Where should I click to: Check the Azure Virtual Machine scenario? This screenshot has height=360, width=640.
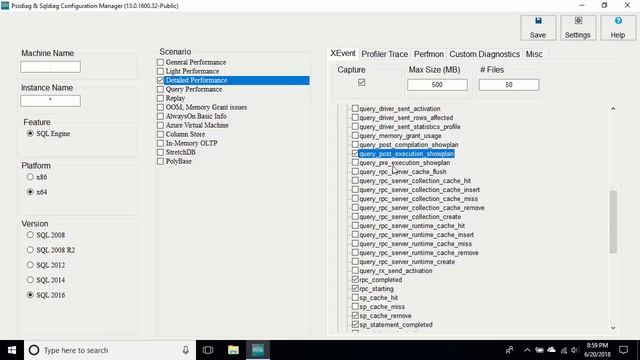[160, 125]
